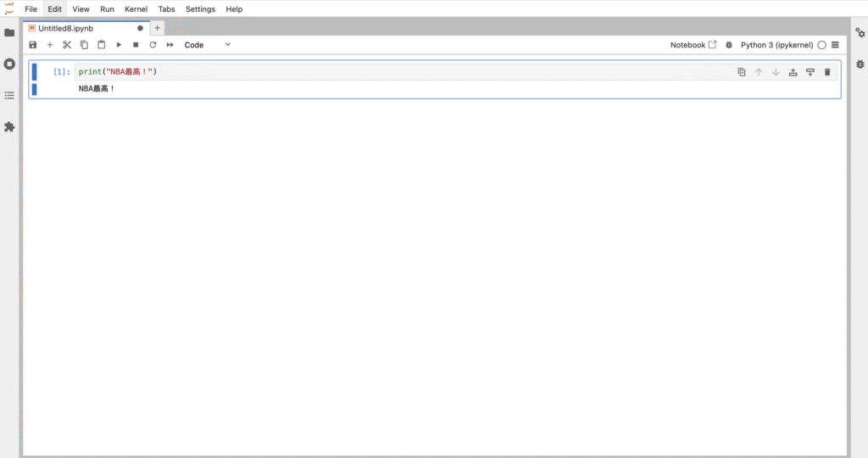Open Running Terminals and Kernels panel

pos(9,64)
